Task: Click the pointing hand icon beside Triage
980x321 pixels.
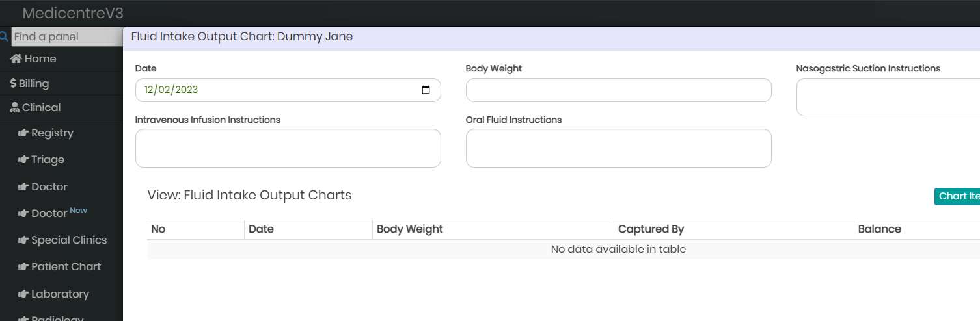Action: point(24,159)
